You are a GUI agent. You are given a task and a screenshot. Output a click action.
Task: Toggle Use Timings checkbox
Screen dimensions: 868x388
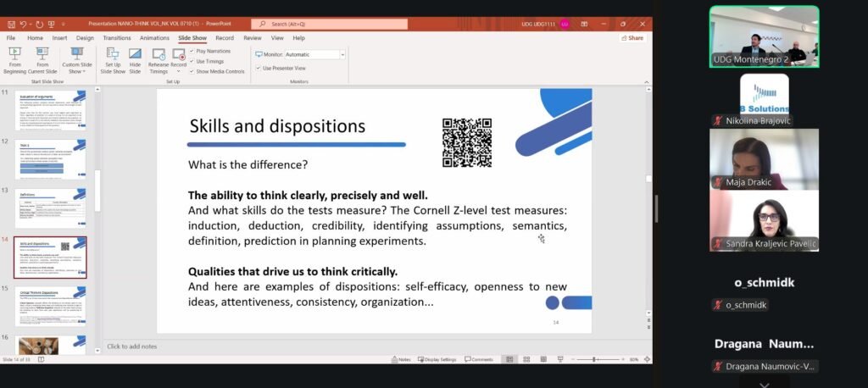pos(192,61)
